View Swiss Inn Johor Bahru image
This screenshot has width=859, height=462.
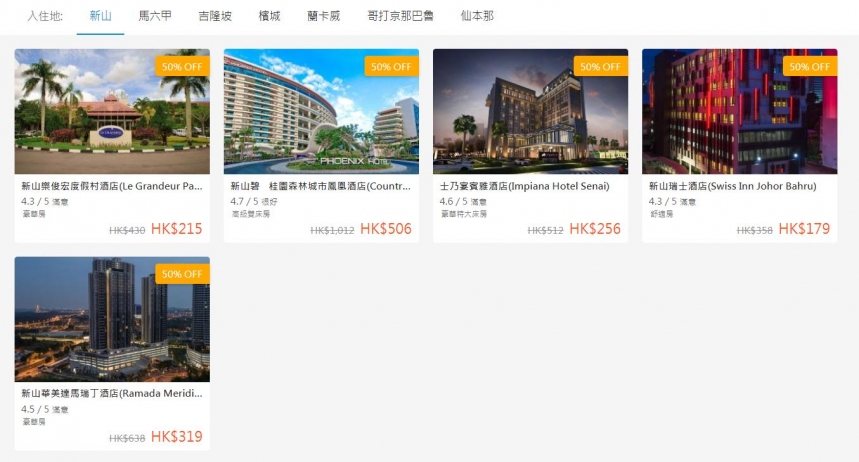tap(740, 111)
